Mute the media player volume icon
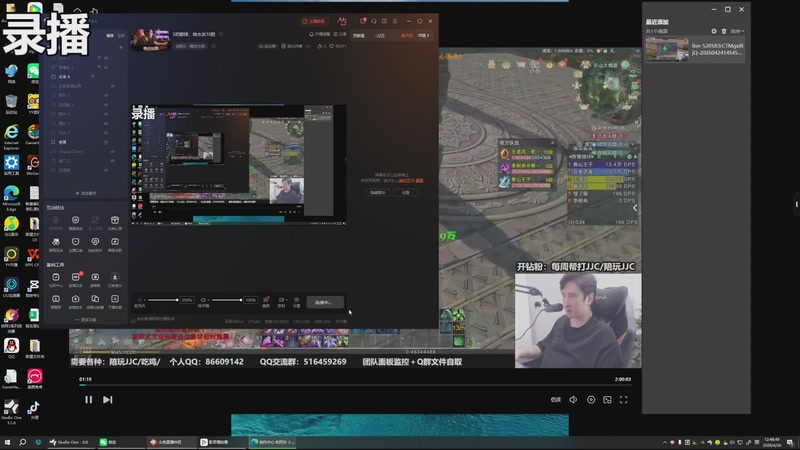 click(573, 399)
